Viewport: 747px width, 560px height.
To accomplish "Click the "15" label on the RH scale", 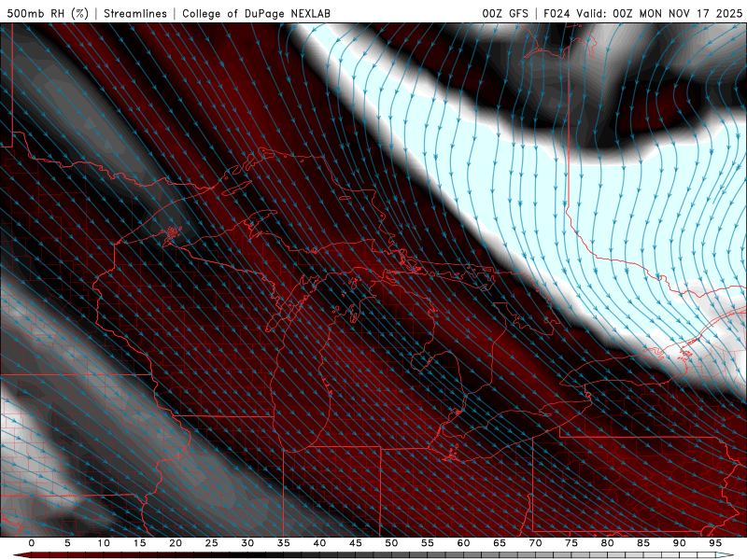I will click(139, 543).
